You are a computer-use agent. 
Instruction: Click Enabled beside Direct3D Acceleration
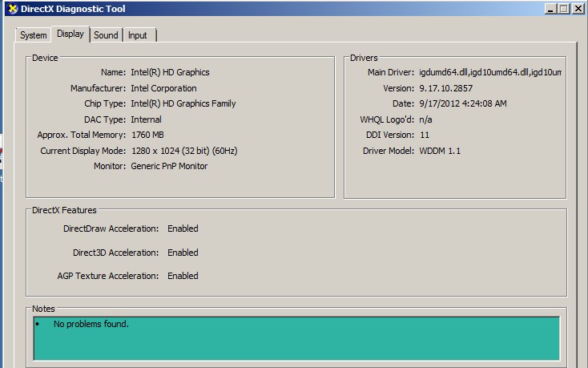point(183,253)
